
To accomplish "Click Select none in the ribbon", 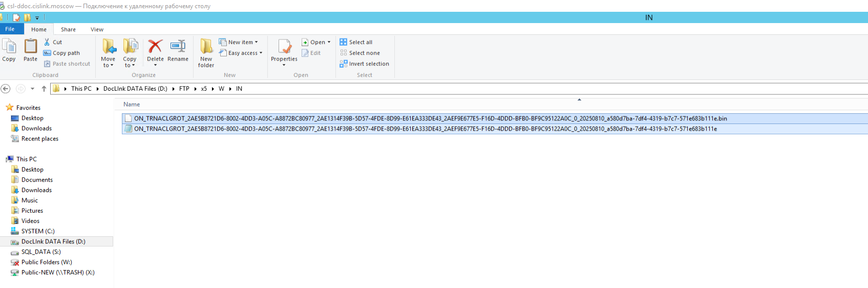I will (x=359, y=53).
